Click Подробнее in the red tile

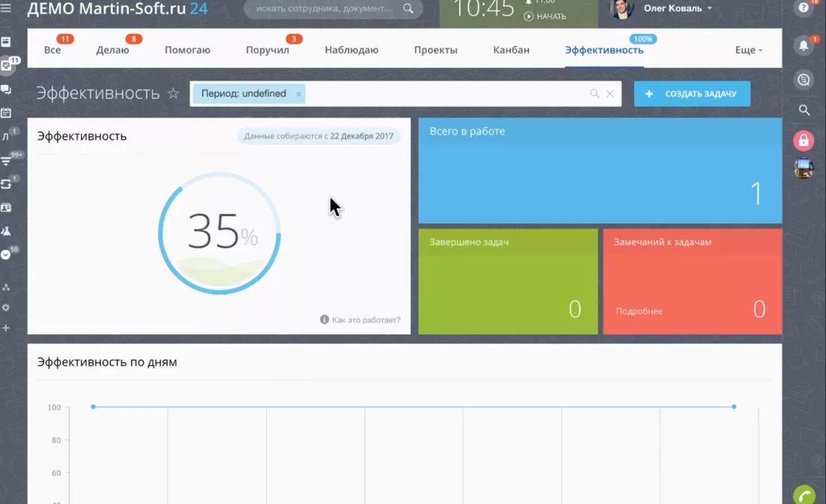pyautogui.click(x=639, y=311)
